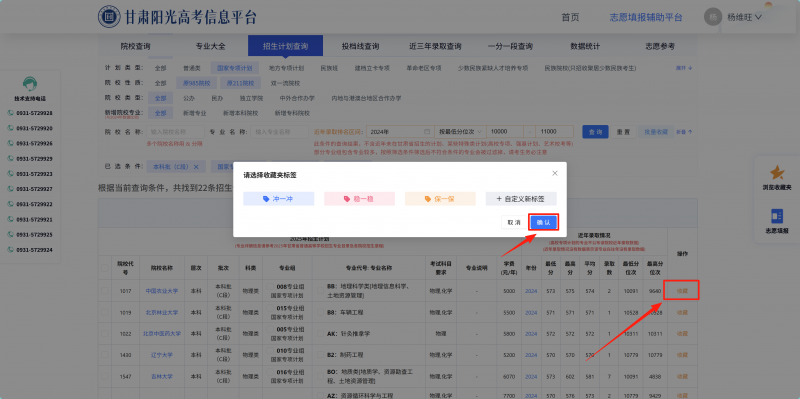
Task: Click the 查询 search button
Action: 595,132
